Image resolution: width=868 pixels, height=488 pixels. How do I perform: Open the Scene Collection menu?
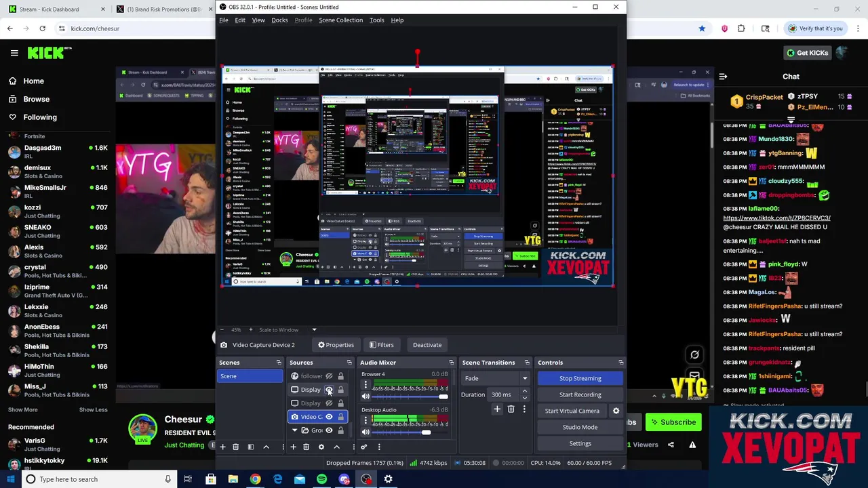pyautogui.click(x=340, y=20)
